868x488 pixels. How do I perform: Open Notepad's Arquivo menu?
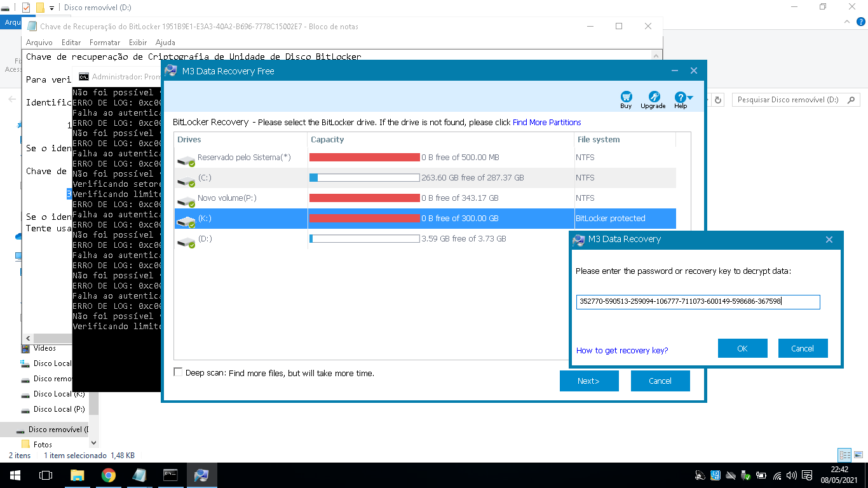click(x=39, y=43)
